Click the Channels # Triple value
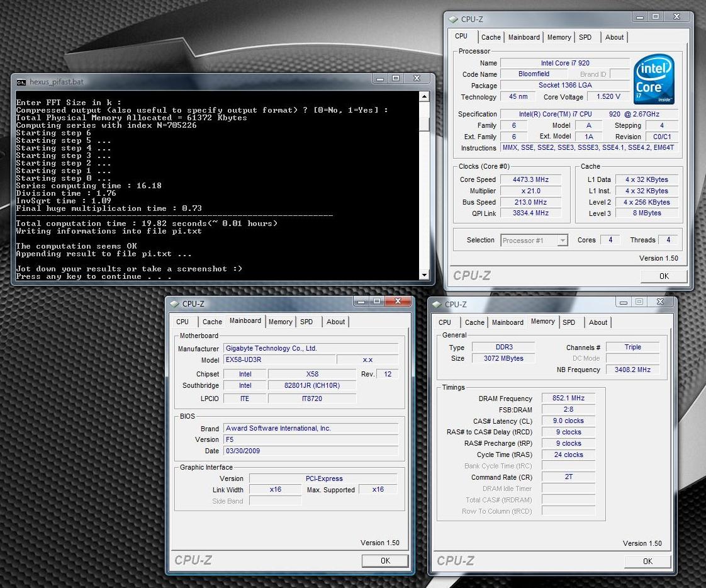This screenshot has width=706, height=588. click(x=632, y=347)
